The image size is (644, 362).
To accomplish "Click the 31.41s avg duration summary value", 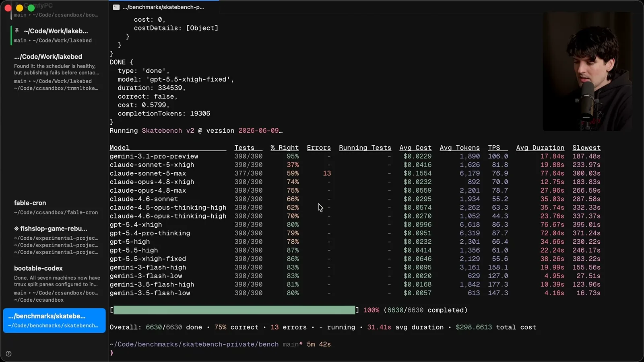I will tap(379, 327).
